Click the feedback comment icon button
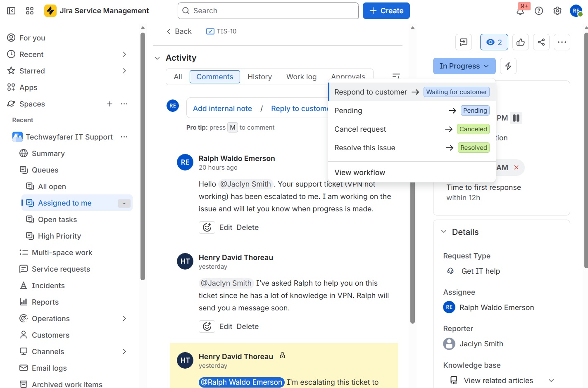Image resolution: width=588 pixels, height=388 pixels. coord(464,42)
